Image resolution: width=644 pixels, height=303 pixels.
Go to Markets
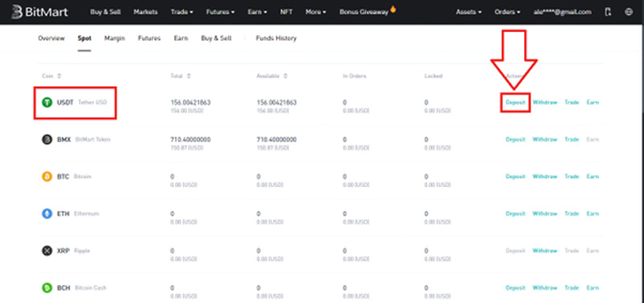coord(146,12)
